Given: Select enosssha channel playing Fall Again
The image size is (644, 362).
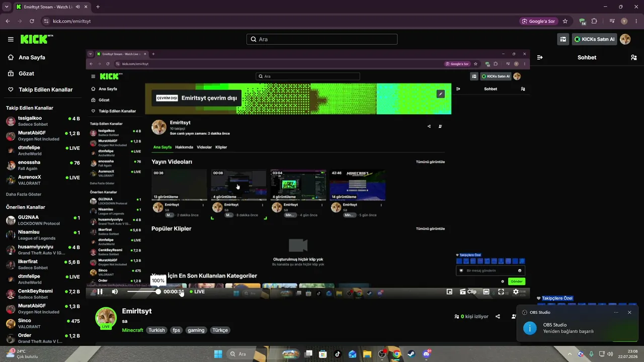Looking at the screenshot, I should coord(43,165).
